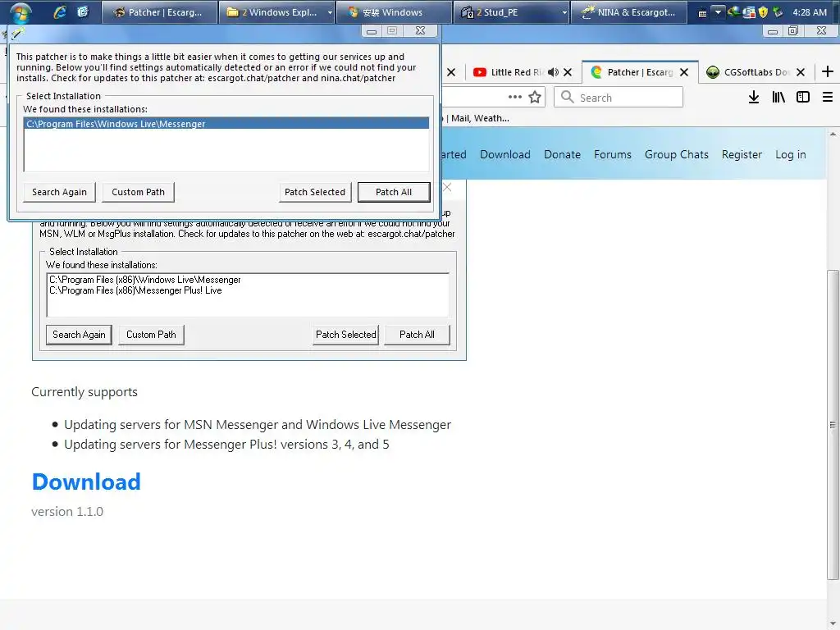Open the Download nav link
This screenshot has width=840, height=630.
[505, 154]
